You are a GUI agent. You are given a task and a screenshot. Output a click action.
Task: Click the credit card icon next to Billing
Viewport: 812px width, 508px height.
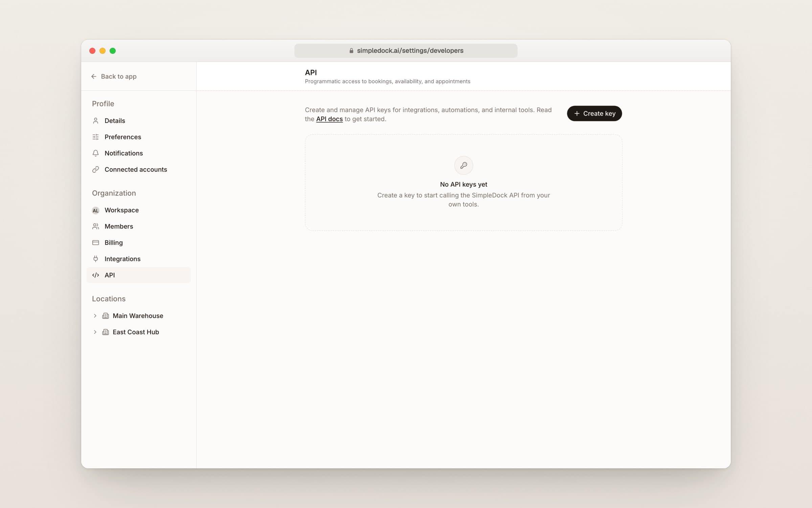coord(96,242)
